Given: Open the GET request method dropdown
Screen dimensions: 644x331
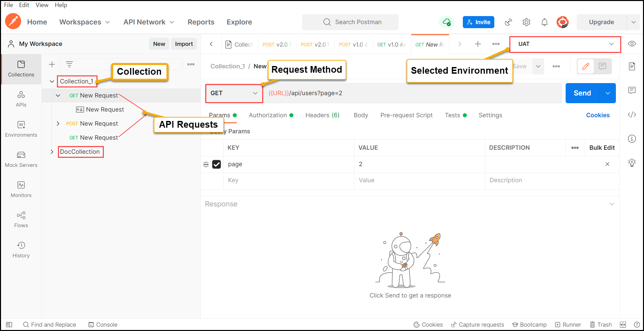Looking at the screenshot, I should tap(234, 93).
